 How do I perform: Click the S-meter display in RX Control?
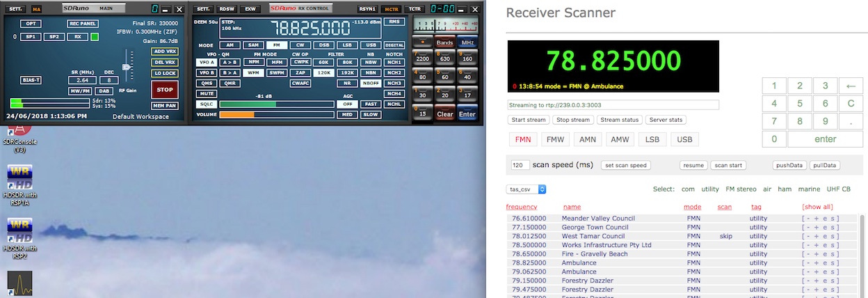tap(444, 24)
